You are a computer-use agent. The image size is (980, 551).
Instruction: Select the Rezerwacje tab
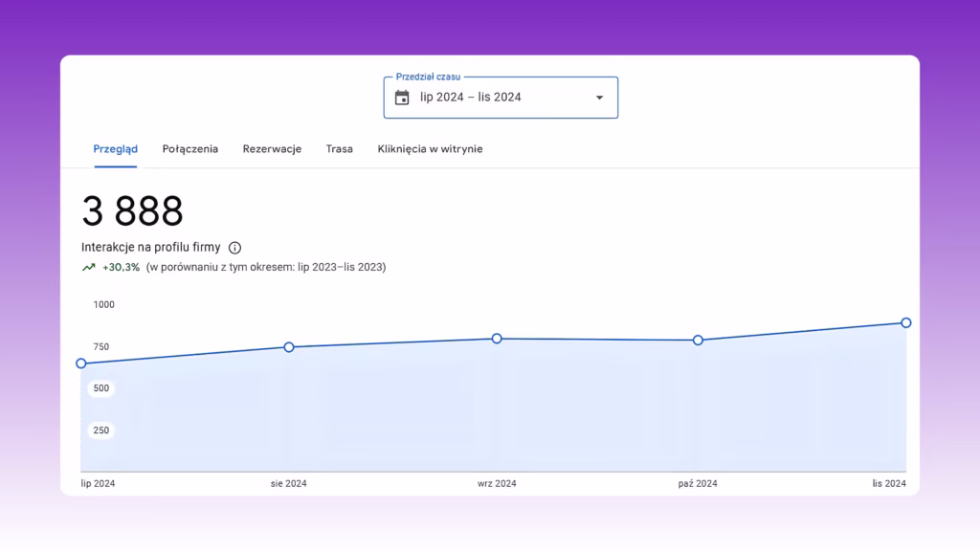click(272, 149)
